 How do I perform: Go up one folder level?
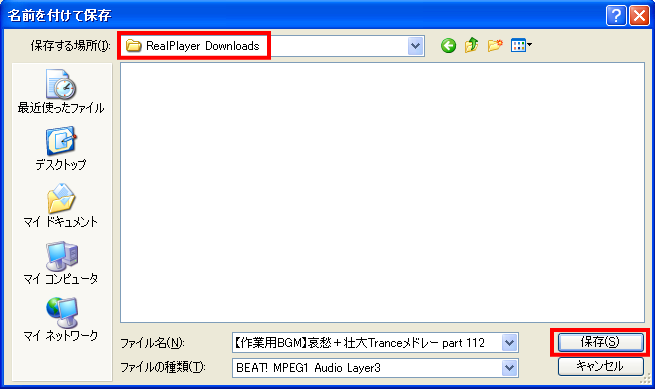471,45
